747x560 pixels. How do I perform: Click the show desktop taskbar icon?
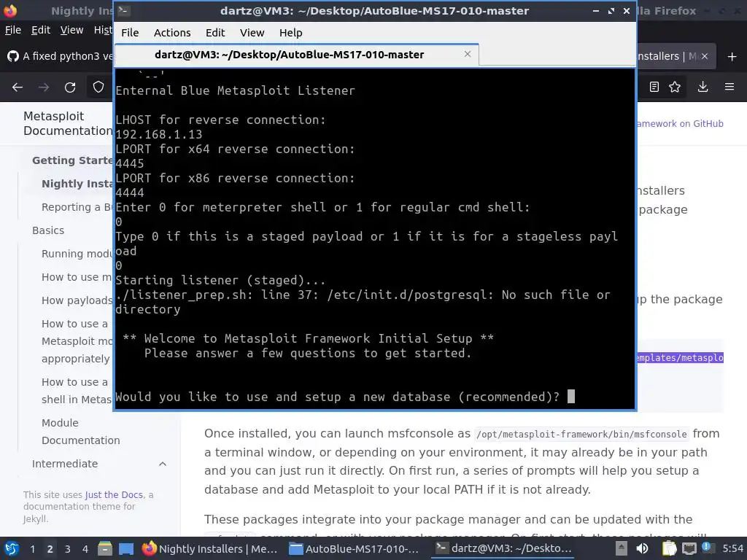[x=126, y=548]
